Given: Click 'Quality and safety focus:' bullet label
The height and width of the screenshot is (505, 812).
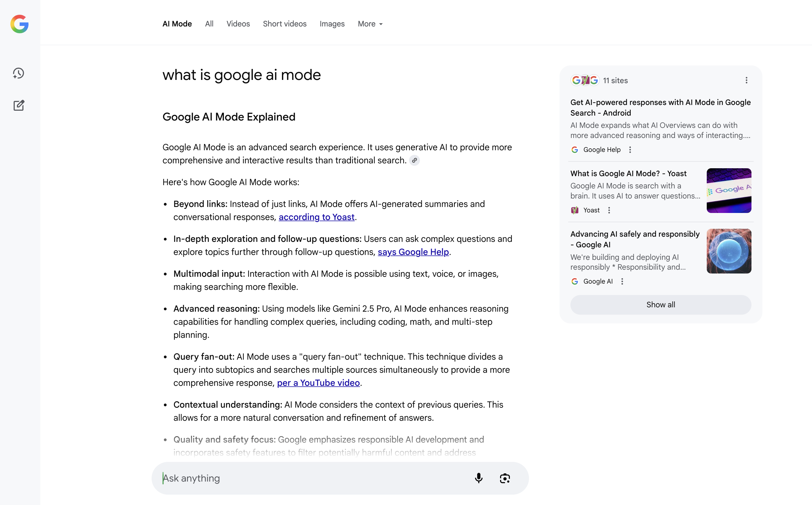Looking at the screenshot, I should [x=224, y=440].
